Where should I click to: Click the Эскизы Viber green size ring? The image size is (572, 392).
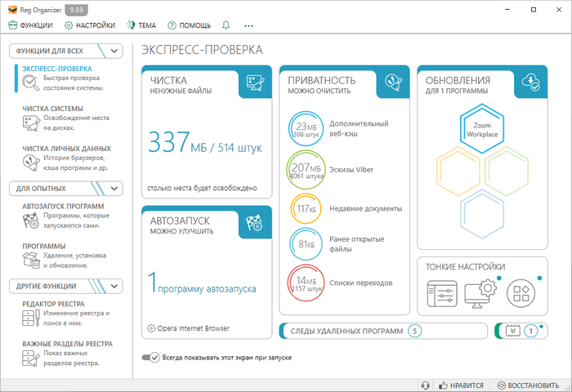coord(306,170)
